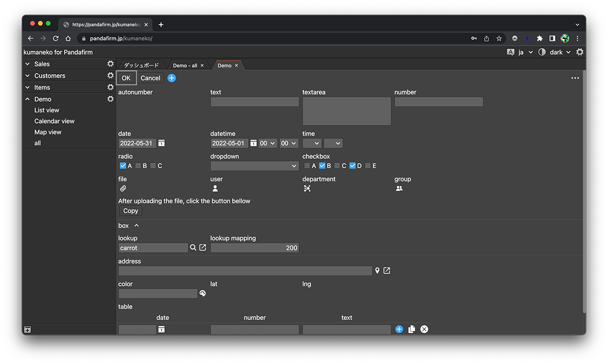Open the dropdown field select box

click(254, 166)
